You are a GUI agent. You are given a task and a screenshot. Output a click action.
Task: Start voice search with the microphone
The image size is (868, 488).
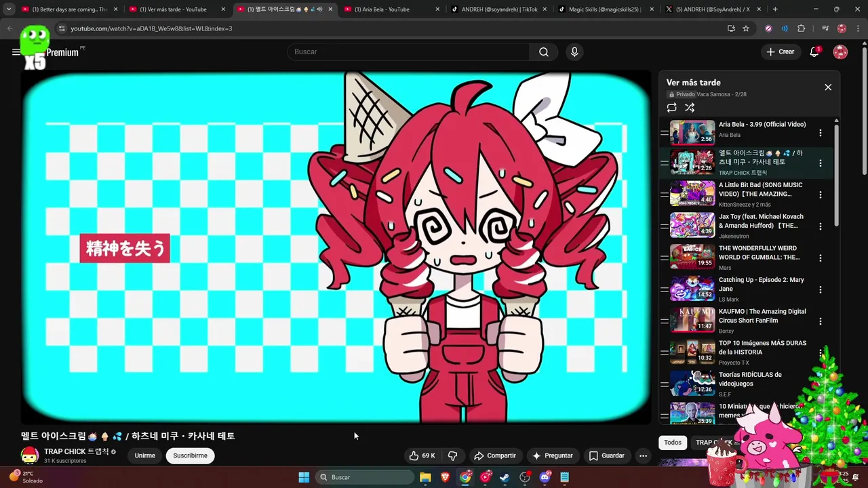pos(574,52)
